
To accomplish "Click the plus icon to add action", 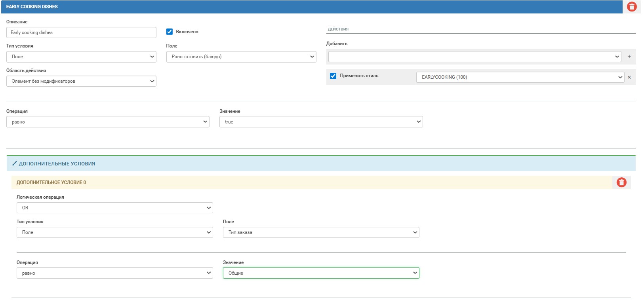I will coord(629,57).
